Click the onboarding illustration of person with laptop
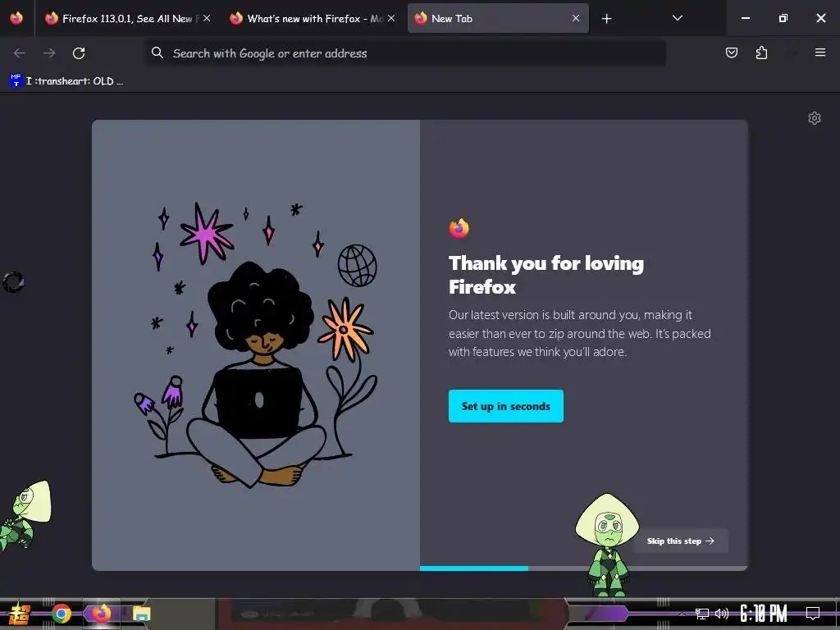The height and width of the screenshot is (630, 840). tap(256, 345)
